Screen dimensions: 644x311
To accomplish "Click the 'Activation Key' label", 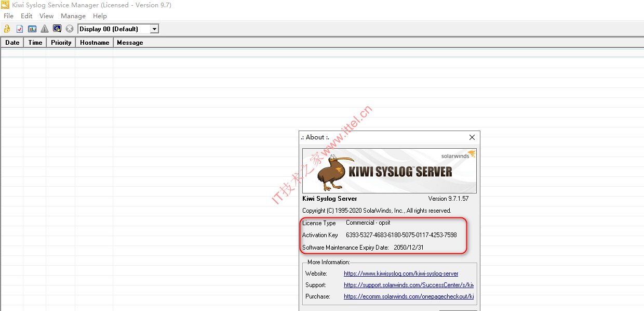I will 320,235.
